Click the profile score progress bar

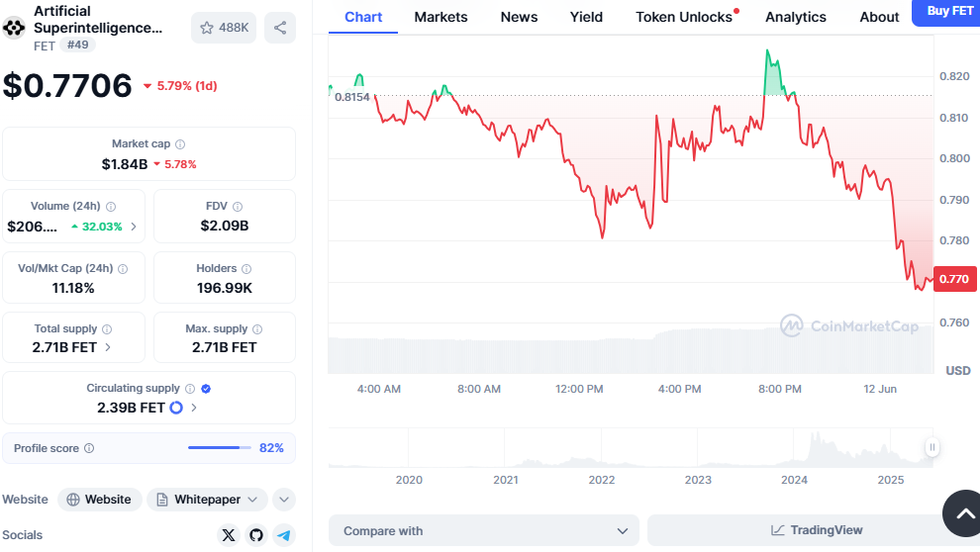[x=220, y=448]
